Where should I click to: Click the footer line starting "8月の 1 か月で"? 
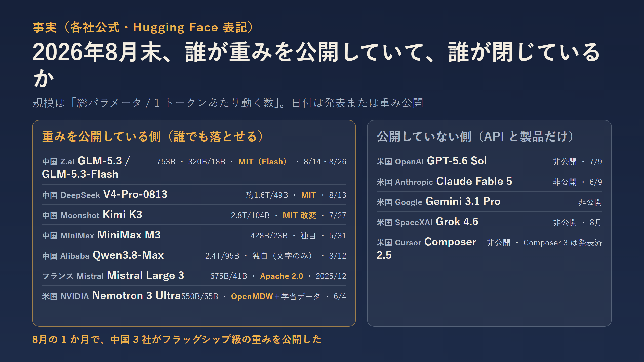click(177, 339)
